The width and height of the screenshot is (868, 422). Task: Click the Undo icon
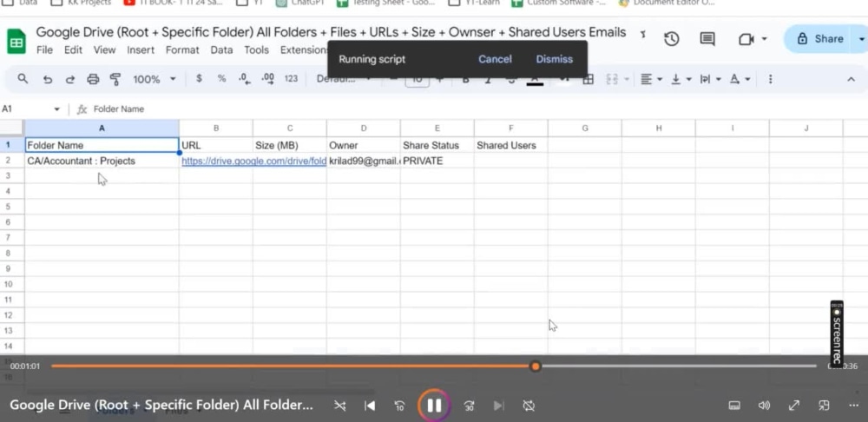[48, 79]
